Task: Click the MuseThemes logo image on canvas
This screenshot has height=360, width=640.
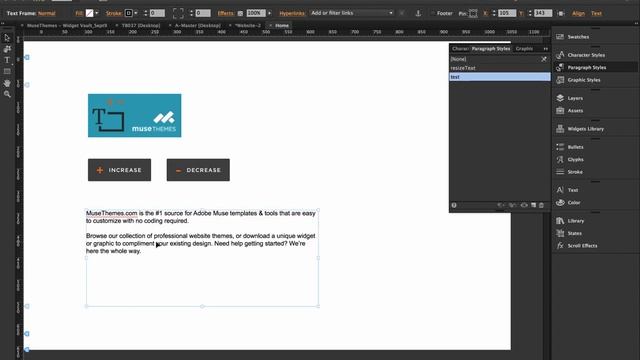Action: [x=135, y=116]
